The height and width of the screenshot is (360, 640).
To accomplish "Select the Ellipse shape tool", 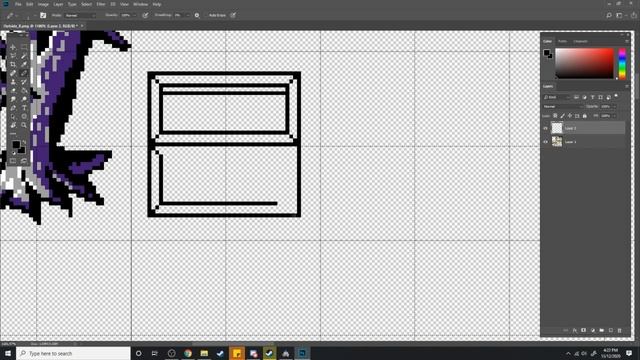I will click(x=24, y=116).
